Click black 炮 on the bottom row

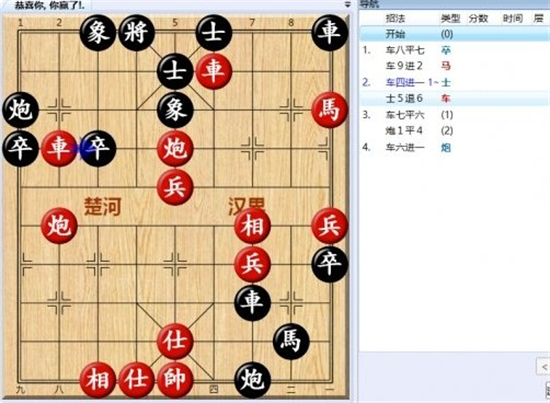click(252, 380)
